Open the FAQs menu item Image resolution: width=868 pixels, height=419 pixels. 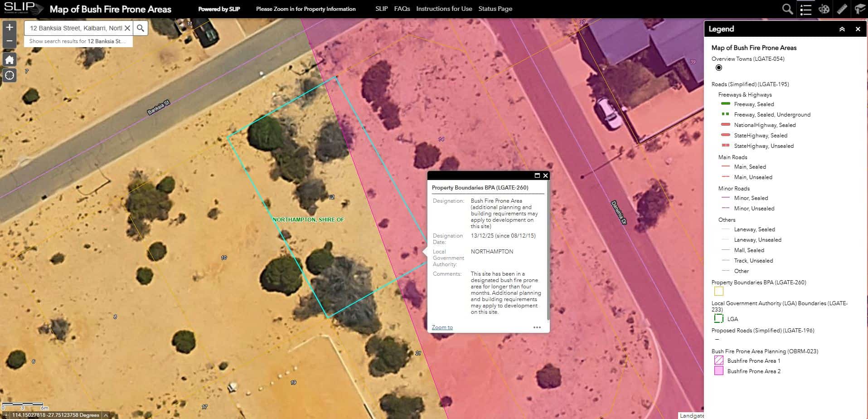point(402,9)
